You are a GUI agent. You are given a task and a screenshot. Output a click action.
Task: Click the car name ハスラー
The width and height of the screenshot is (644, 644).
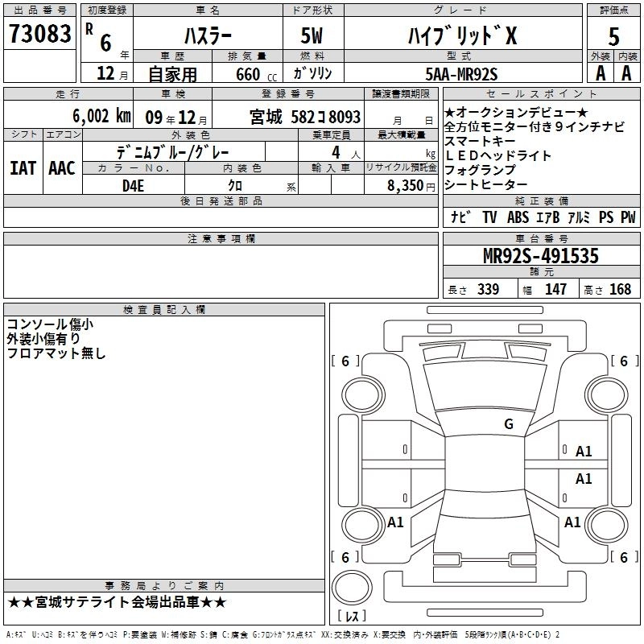(208, 36)
